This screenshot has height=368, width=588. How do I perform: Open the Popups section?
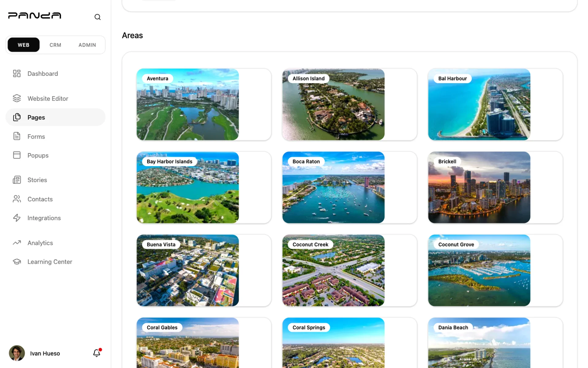[55, 155]
